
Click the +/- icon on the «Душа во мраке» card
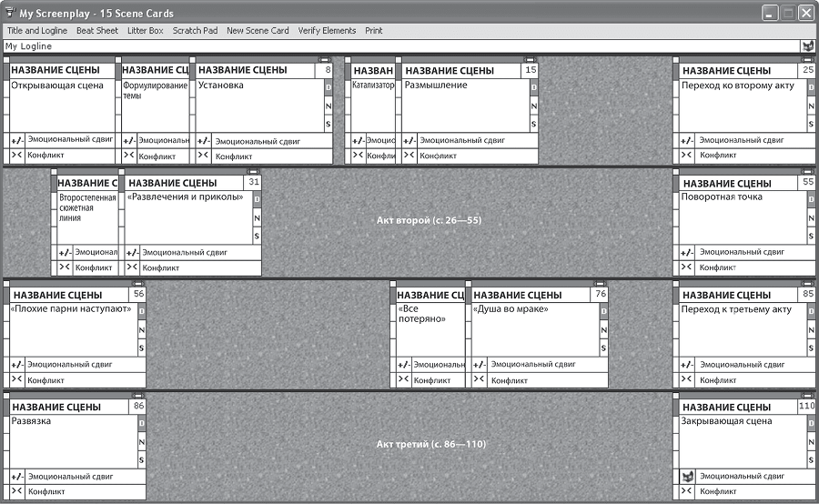coord(479,365)
